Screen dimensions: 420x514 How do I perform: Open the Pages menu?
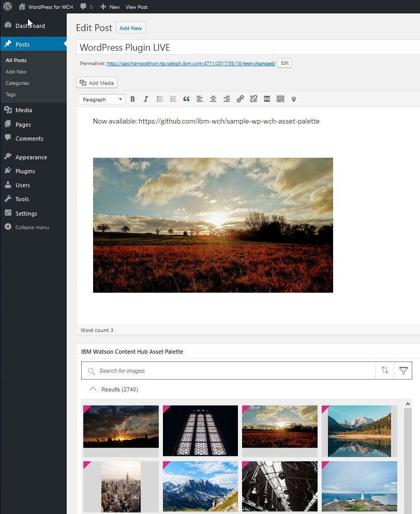click(33, 125)
